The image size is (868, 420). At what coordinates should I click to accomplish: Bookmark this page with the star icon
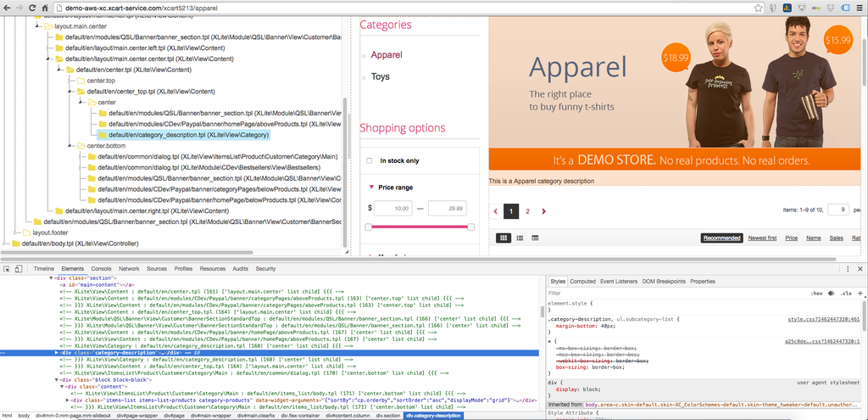click(758, 8)
